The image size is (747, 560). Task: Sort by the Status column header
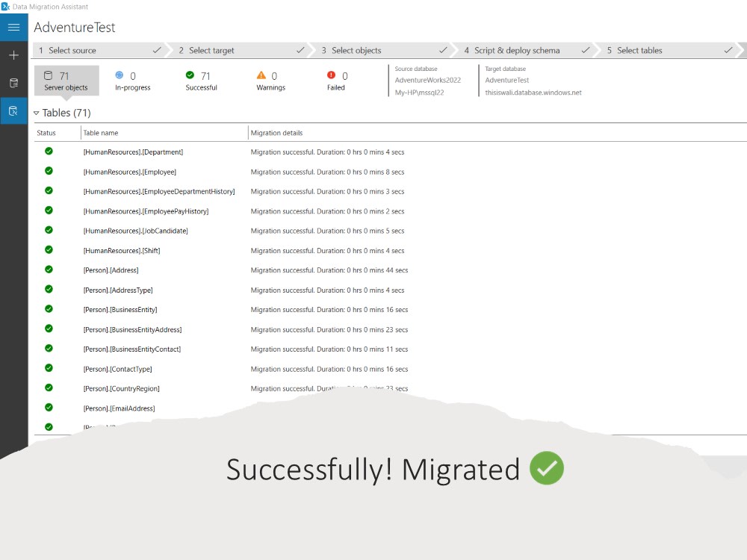tap(46, 133)
